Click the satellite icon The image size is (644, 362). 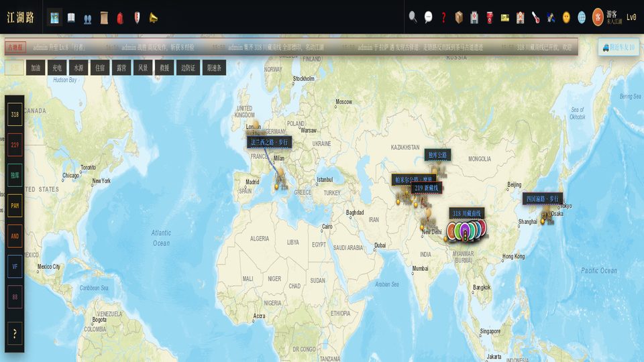(x=551, y=17)
